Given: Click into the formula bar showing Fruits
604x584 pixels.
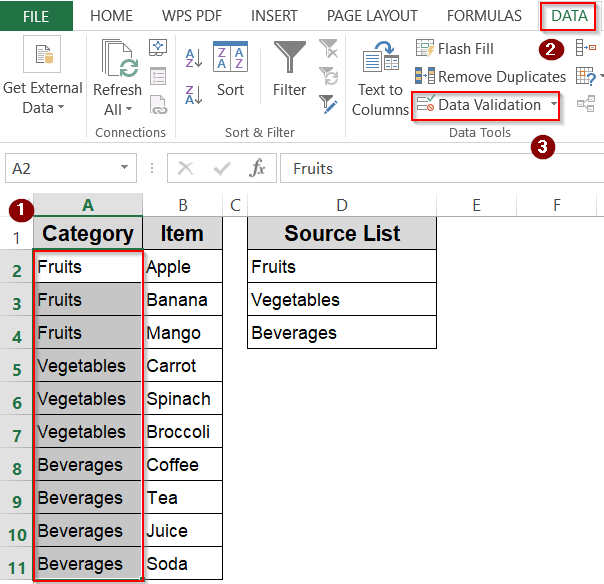Looking at the screenshot, I should tap(440, 168).
